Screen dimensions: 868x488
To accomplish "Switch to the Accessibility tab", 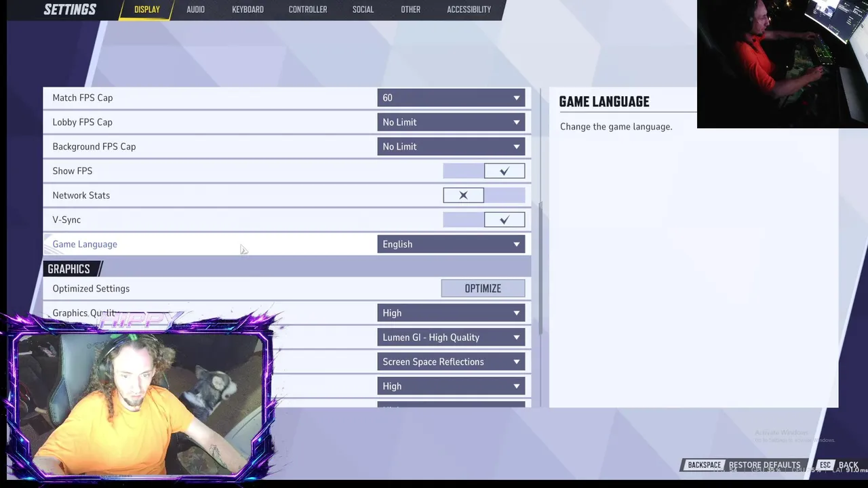I will point(469,9).
